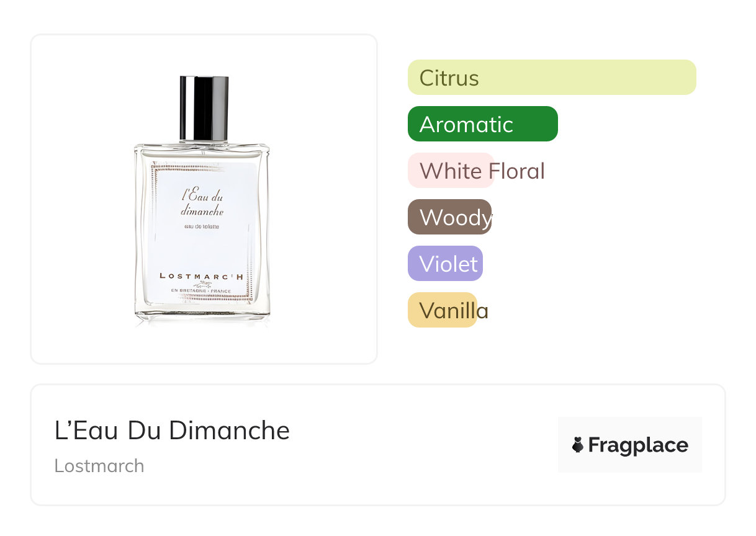Click the glass base of the bottle
Image resolution: width=756 pixels, height=536 pixels.
202,315
